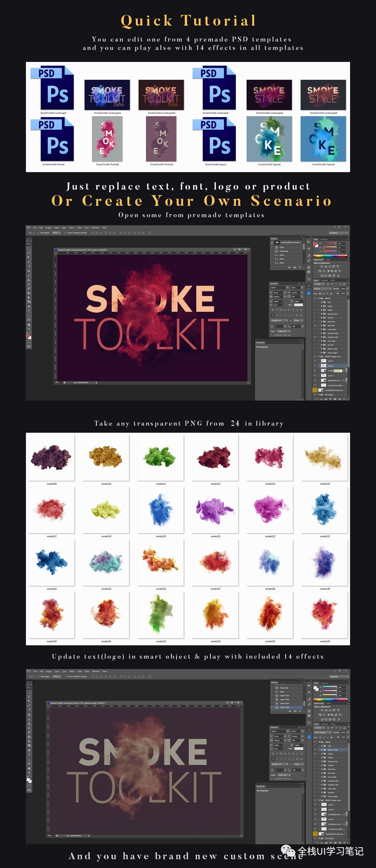Switch to Channels tab in upper Photoshop
This screenshot has height=868, width=376.
(324, 281)
